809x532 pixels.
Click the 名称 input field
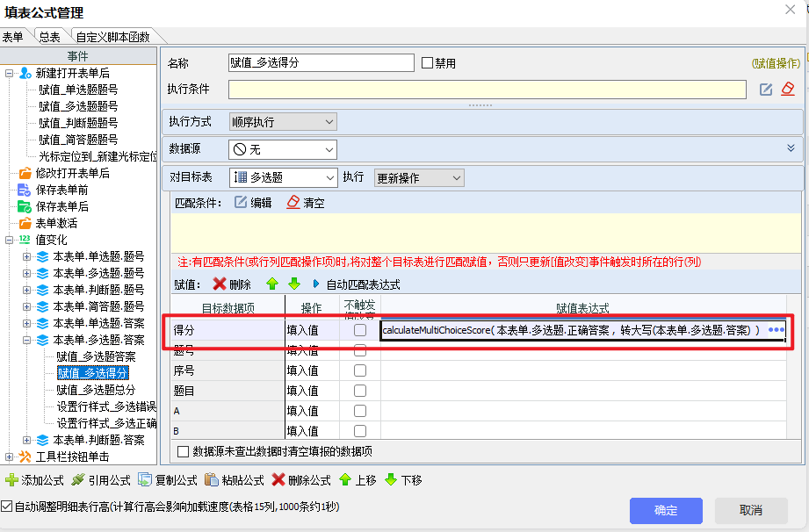(x=321, y=63)
